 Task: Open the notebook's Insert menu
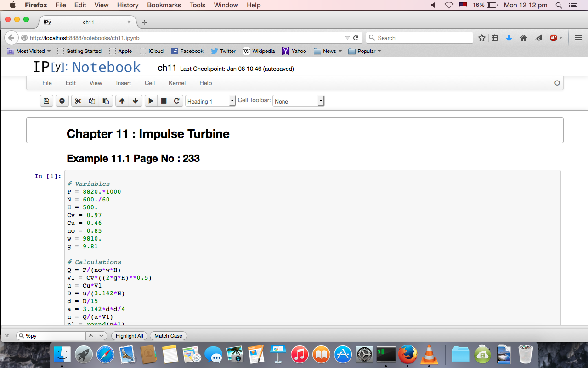pyautogui.click(x=123, y=83)
